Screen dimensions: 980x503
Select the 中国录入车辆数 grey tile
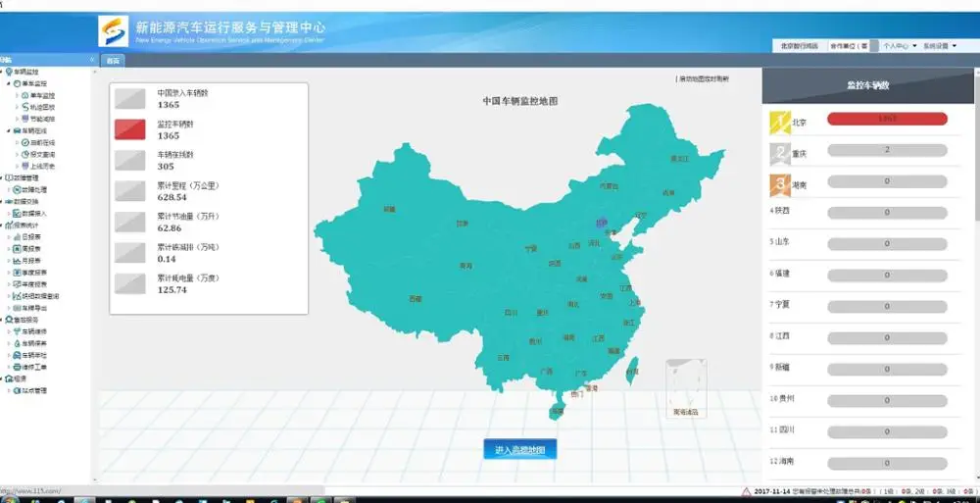pos(130,99)
